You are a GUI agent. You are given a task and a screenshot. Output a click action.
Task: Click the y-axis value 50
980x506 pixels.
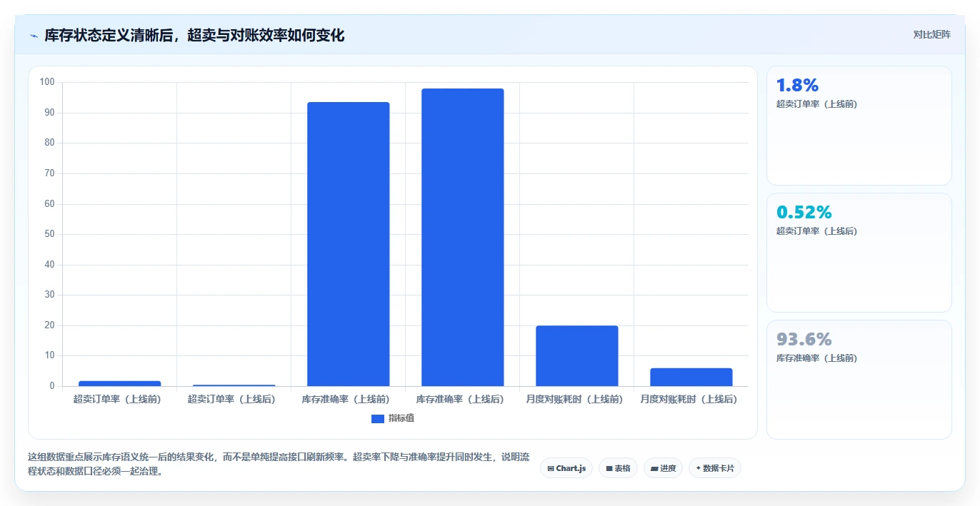pyautogui.click(x=49, y=234)
